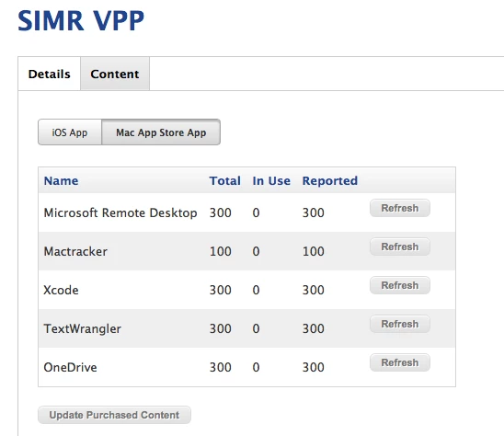Screen dimensions: 504x436
Task: Switch to the Details tab
Action: [49, 74]
